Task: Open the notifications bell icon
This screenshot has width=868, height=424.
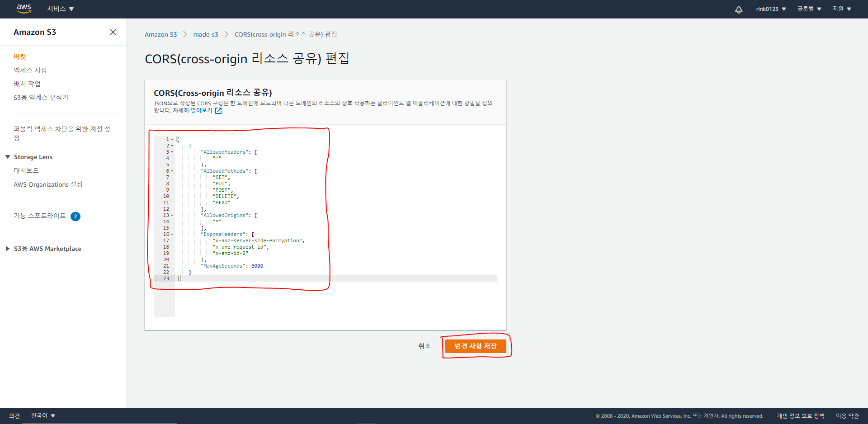Action: tap(739, 9)
